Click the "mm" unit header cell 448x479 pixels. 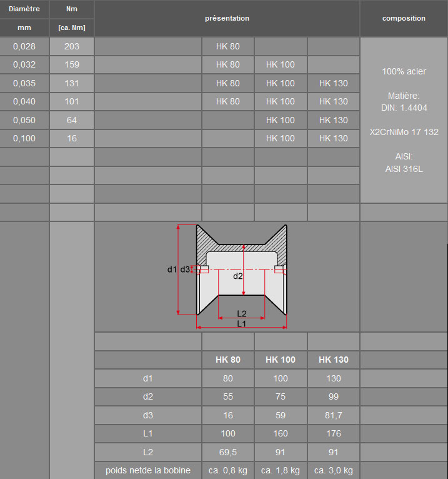point(24,28)
